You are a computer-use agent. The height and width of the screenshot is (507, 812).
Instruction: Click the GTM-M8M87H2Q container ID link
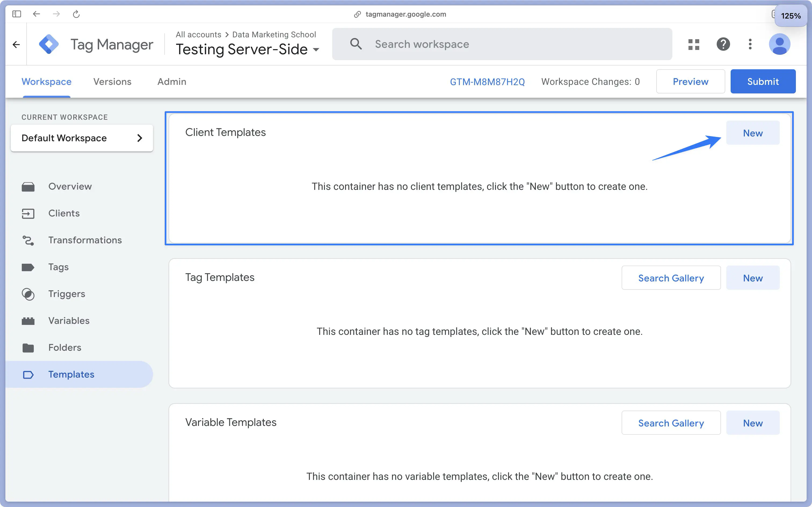tap(487, 81)
